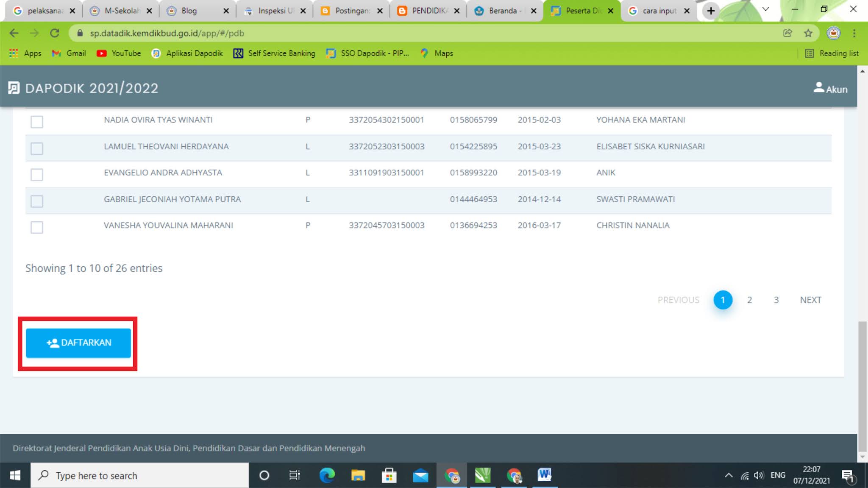
Task: Open the ENG language indicator
Action: pos(778,475)
